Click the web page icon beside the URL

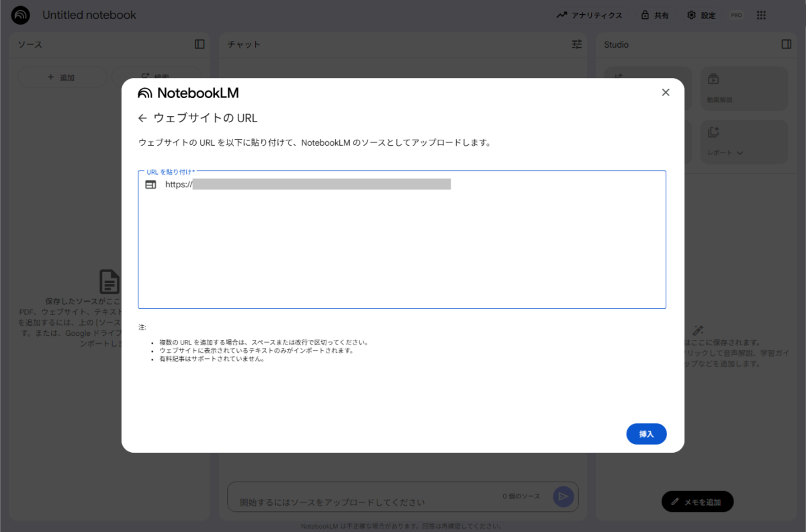tap(150, 184)
